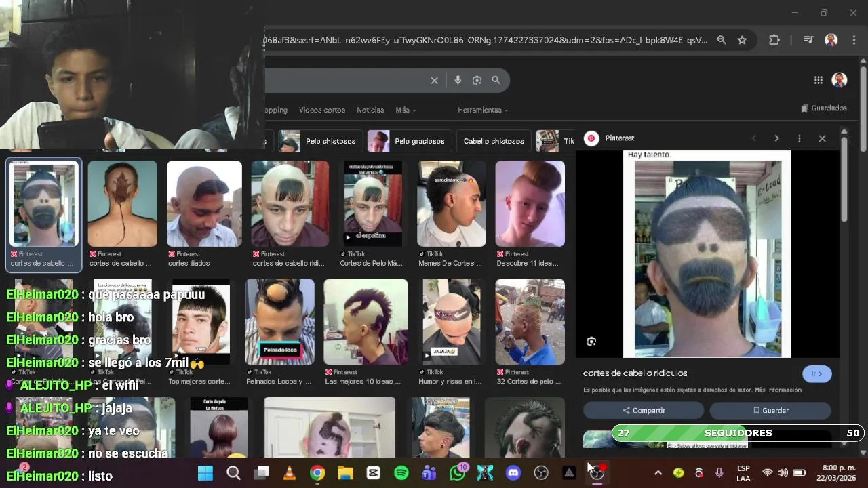Expand the Herramientas dropdown
This screenshot has height=488, width=868.
tap(483, 110)
